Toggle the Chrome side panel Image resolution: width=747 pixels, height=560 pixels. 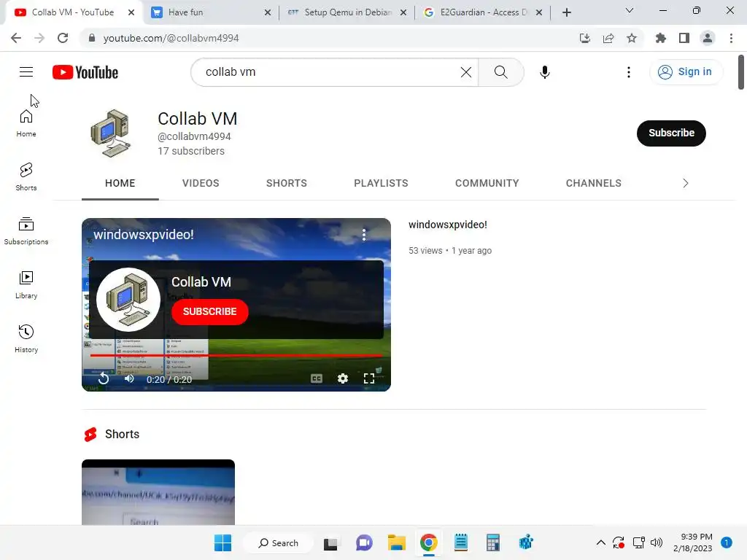click(x=684, y=38)
